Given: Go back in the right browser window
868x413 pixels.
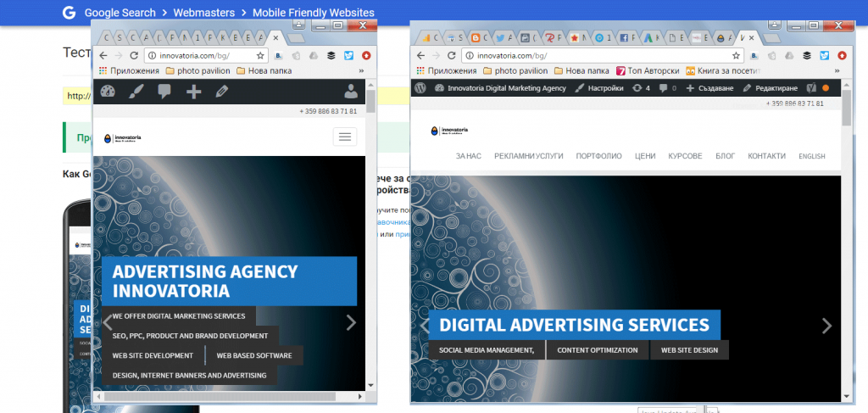Looking at the screenshot, I should 420,55.
